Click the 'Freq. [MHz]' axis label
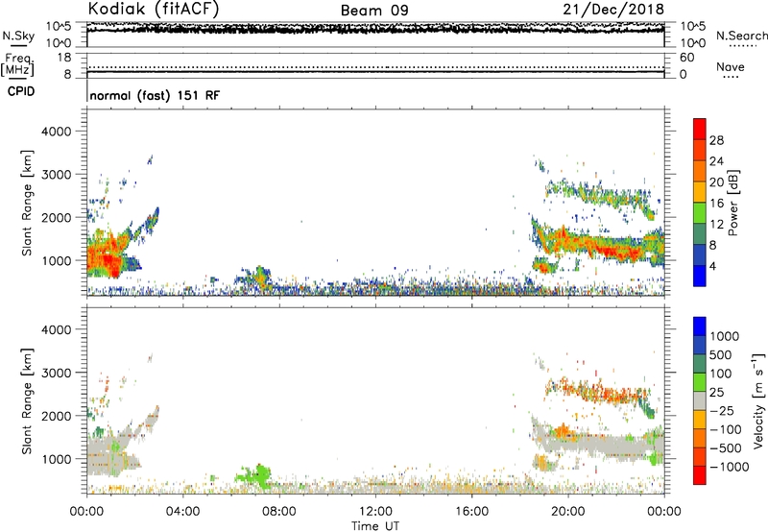The width and height of the screenshot is (768, 532). pos(18,64)
